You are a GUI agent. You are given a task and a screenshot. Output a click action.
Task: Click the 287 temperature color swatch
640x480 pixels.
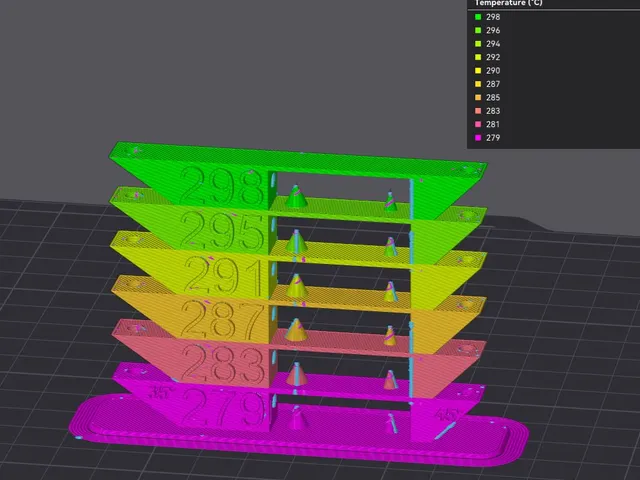(478, 84)
